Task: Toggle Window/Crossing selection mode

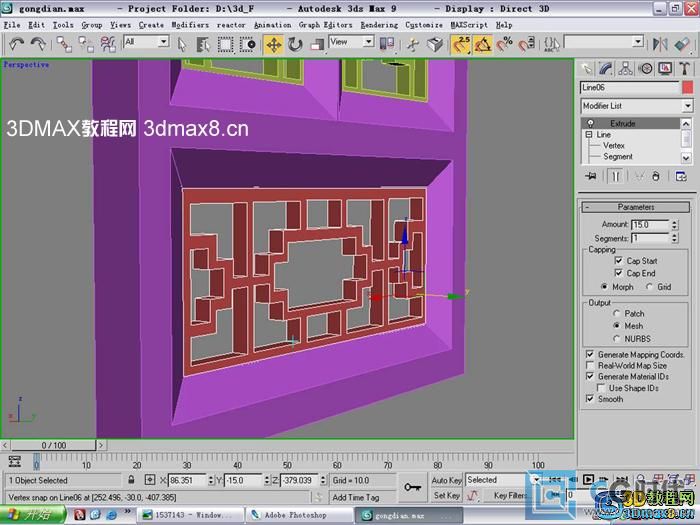Action: 247,44
